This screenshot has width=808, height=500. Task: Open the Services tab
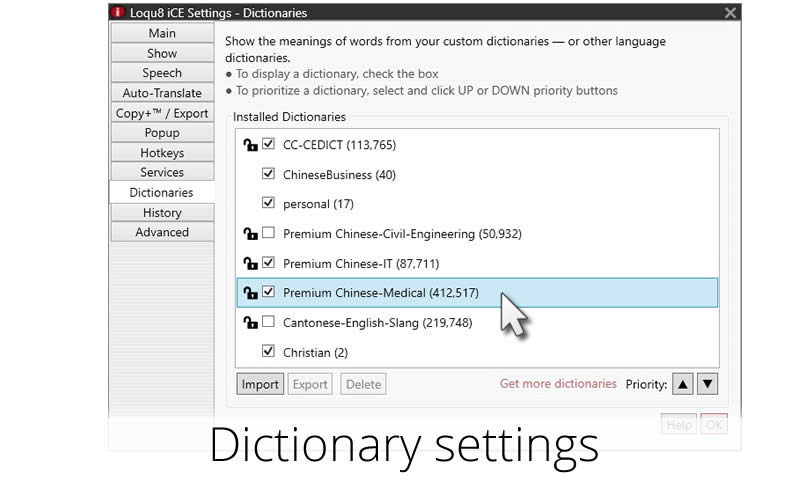[162, 172]
